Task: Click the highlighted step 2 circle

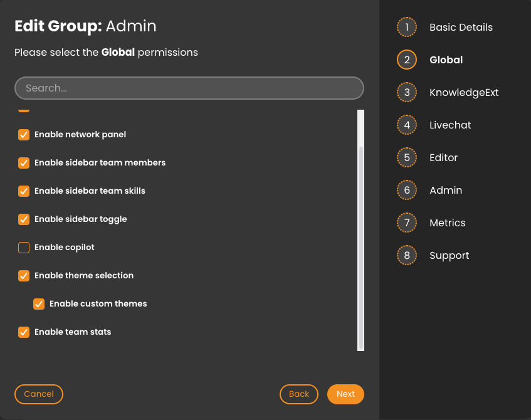Action: 407,60
